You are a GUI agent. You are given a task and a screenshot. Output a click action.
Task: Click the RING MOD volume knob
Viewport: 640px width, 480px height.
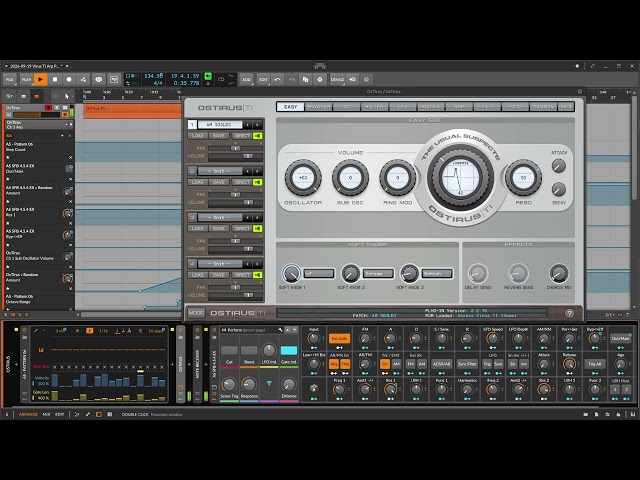pyautogui.click(x=398, y=178)
